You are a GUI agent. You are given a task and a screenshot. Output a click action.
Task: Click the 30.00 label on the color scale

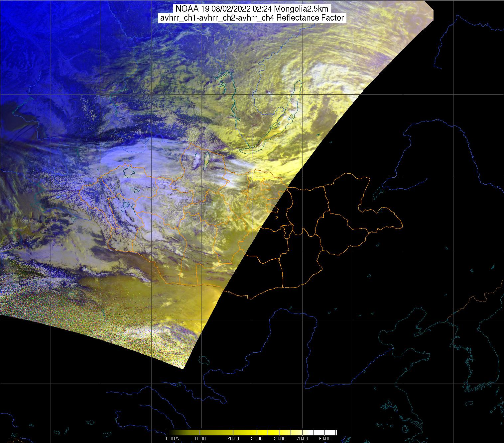click(257, 438)
